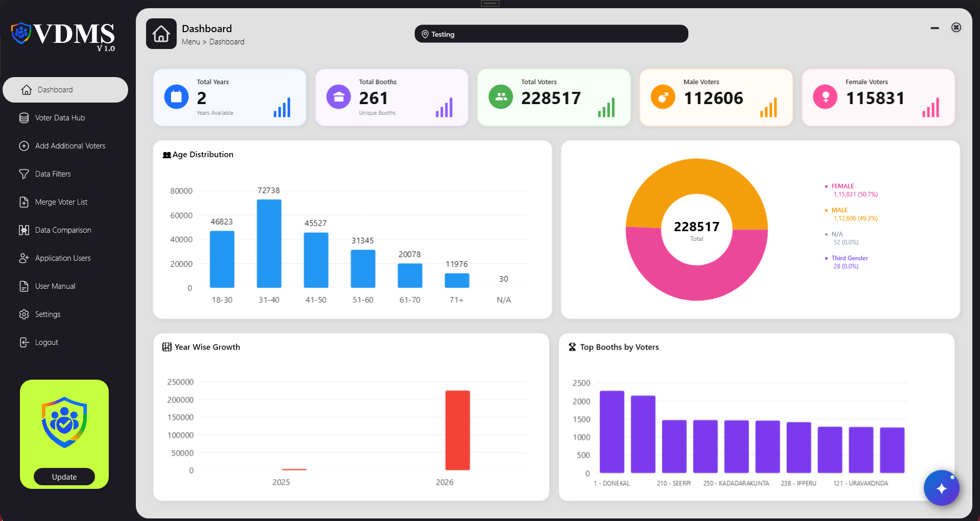Screen dimensions: 980x521
Task: Click the Merge Voter List file icon
Action: point(24,202)
